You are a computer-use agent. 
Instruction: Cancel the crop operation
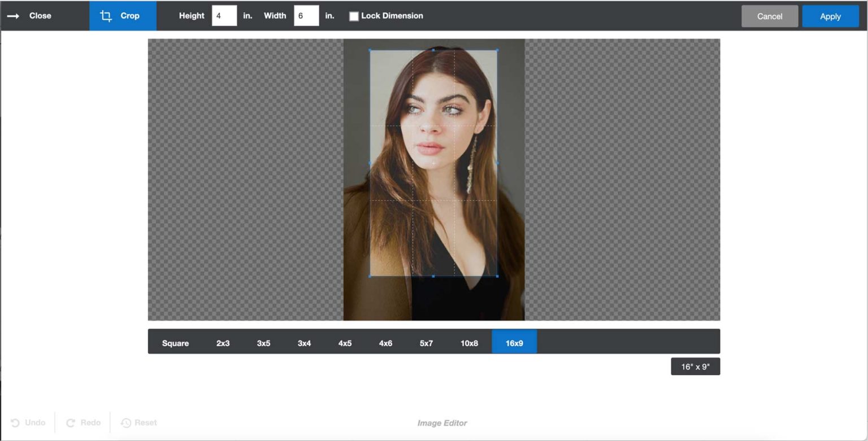pyautogui.click(x=770, y=16)
